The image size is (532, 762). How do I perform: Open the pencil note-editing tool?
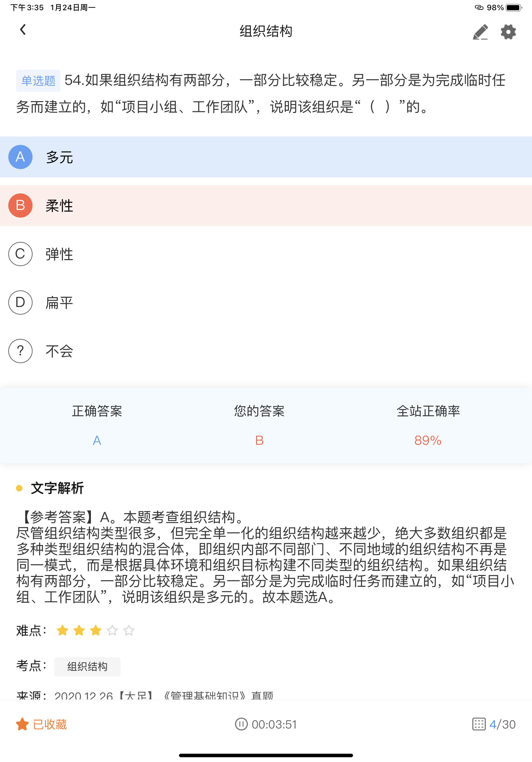(480, 32)
